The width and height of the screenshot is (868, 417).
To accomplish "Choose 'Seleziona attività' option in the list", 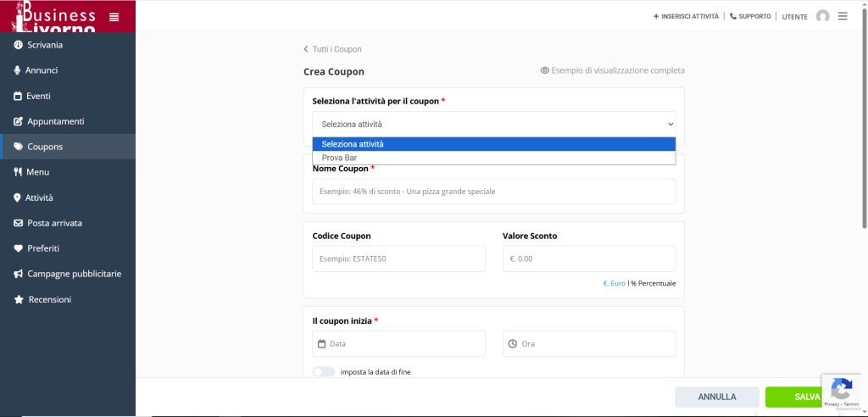I will [x=353, y=144].
